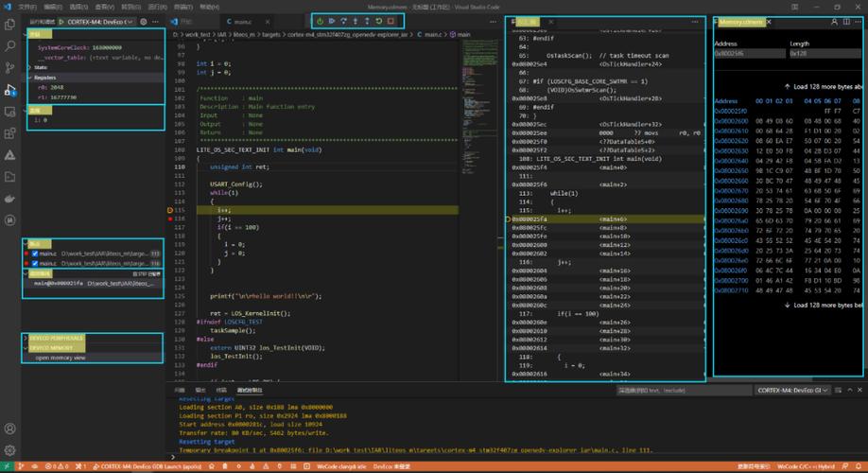Click Load 128 more bytes above
This screenshot has width=868, height=473.
pyautogui.click(x=824, y=86)
